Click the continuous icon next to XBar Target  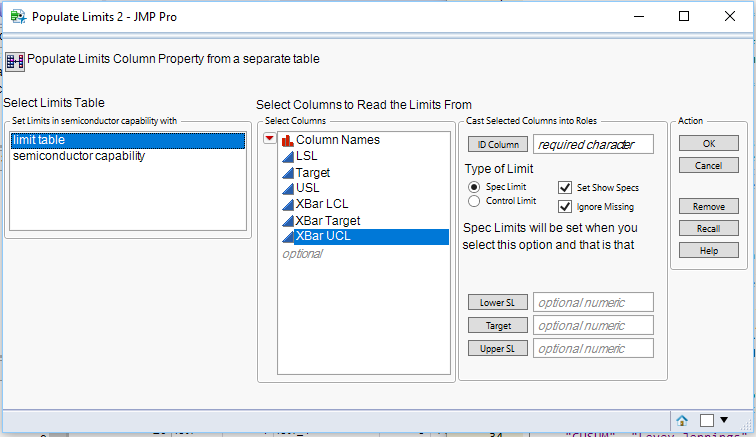click(x=288, y=221)
